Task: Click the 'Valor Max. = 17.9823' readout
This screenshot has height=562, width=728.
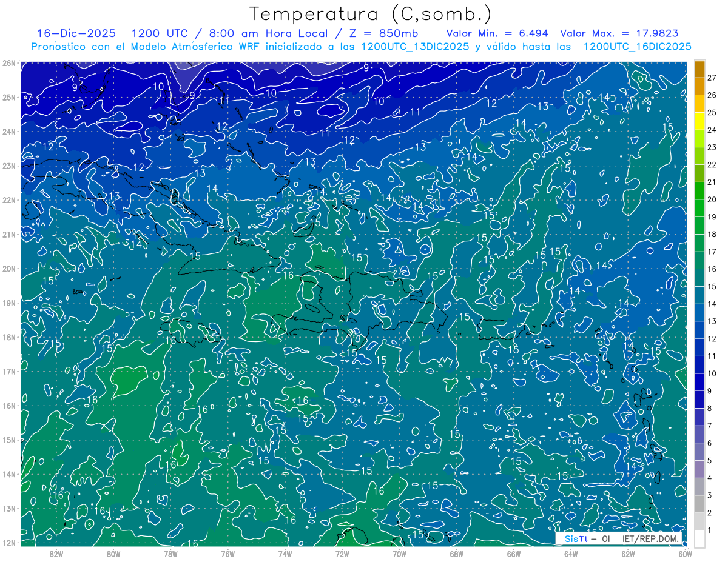Action: (x=619, y=33)
